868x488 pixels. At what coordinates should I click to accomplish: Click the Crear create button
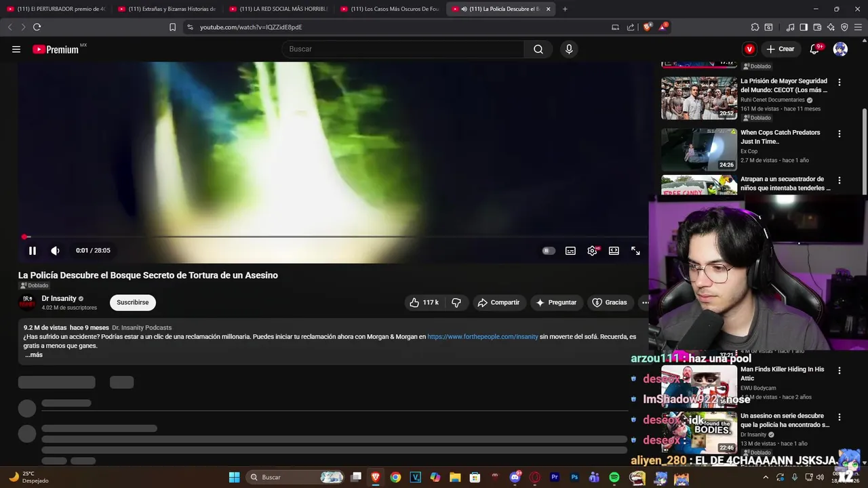pos(780,49)
